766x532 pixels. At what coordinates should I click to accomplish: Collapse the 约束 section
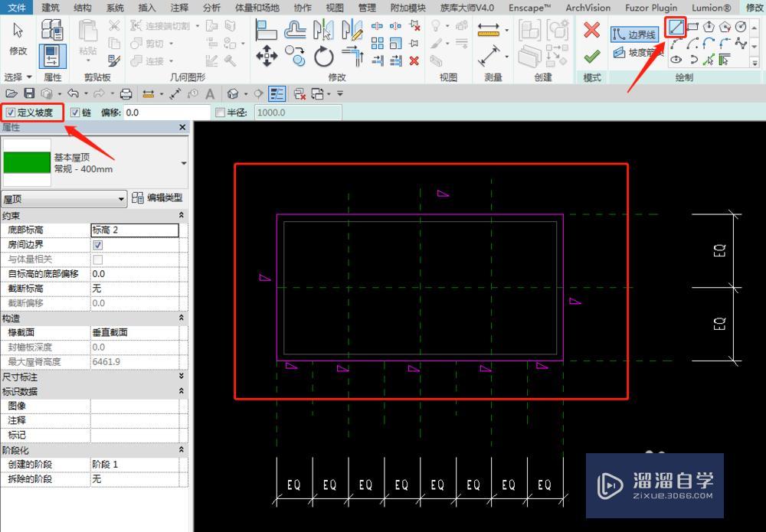pos(182,215)
